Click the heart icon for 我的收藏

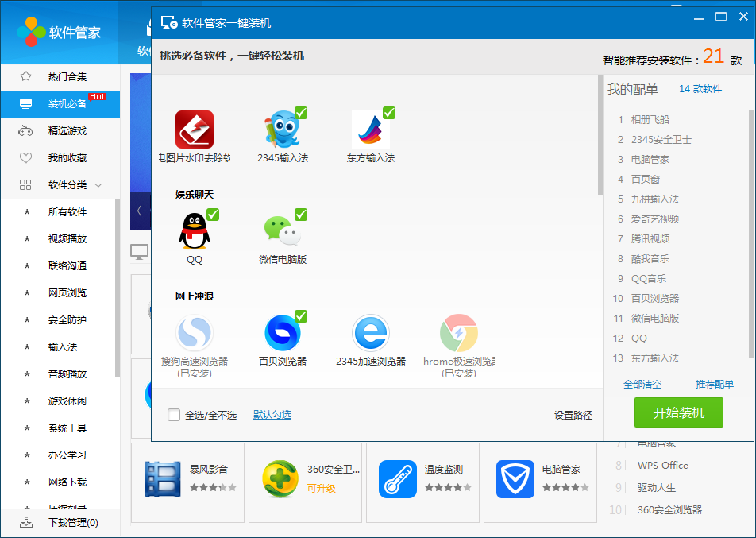(25, 158)
